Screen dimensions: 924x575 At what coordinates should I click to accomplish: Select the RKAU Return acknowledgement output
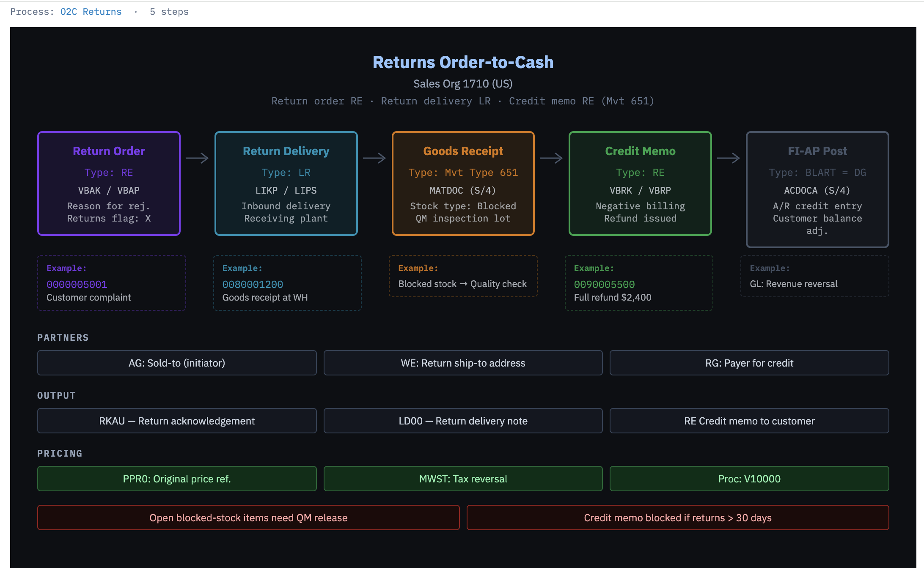click(x=177, y=421)
